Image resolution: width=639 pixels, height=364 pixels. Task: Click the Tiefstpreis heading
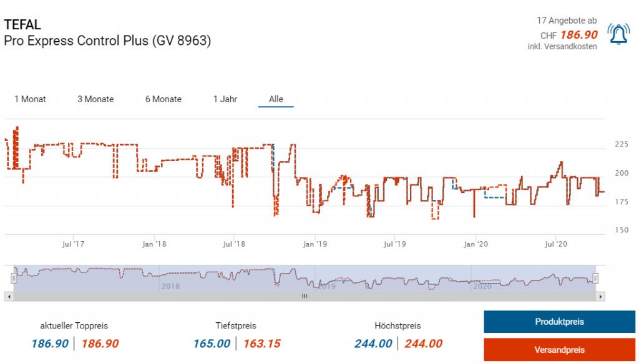point(236,326)
